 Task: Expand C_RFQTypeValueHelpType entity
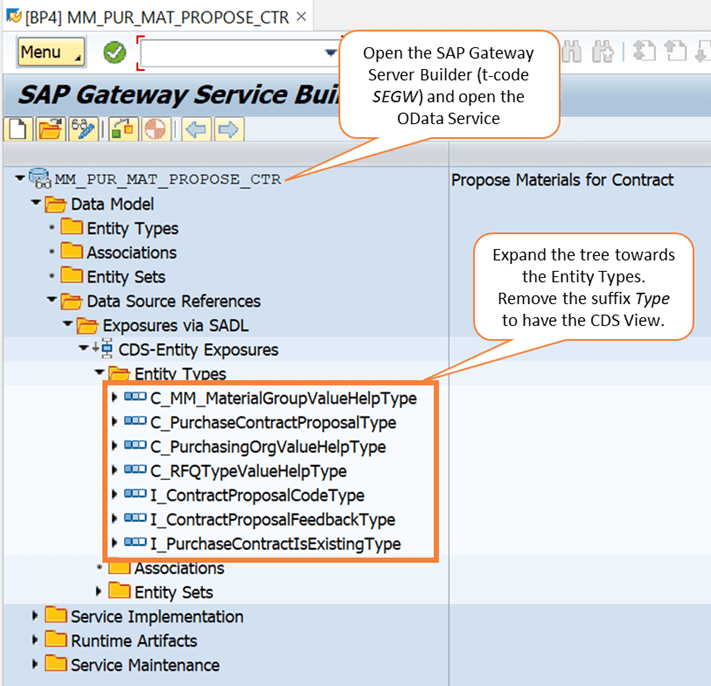point(115,470)
